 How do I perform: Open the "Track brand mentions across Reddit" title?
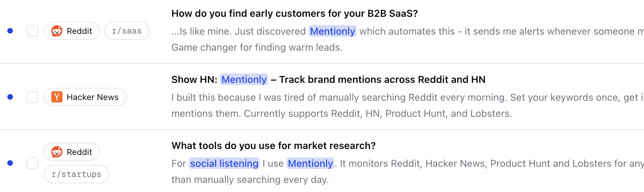[382, 79]
